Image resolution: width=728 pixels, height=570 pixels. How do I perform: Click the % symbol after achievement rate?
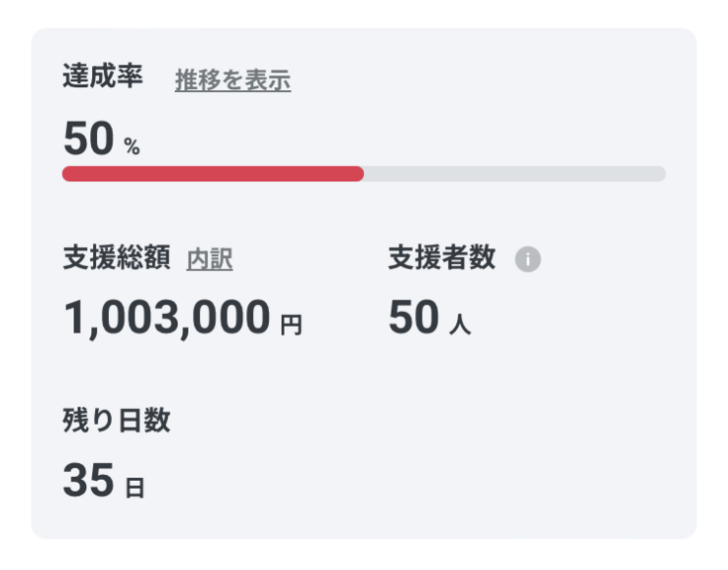tap(132, 147)
